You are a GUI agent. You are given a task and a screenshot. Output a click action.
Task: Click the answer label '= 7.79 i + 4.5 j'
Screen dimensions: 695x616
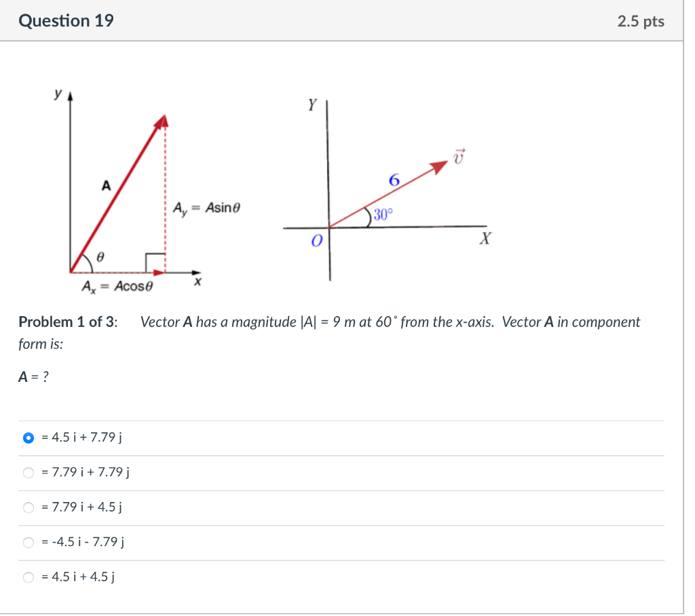coord(81,507)
